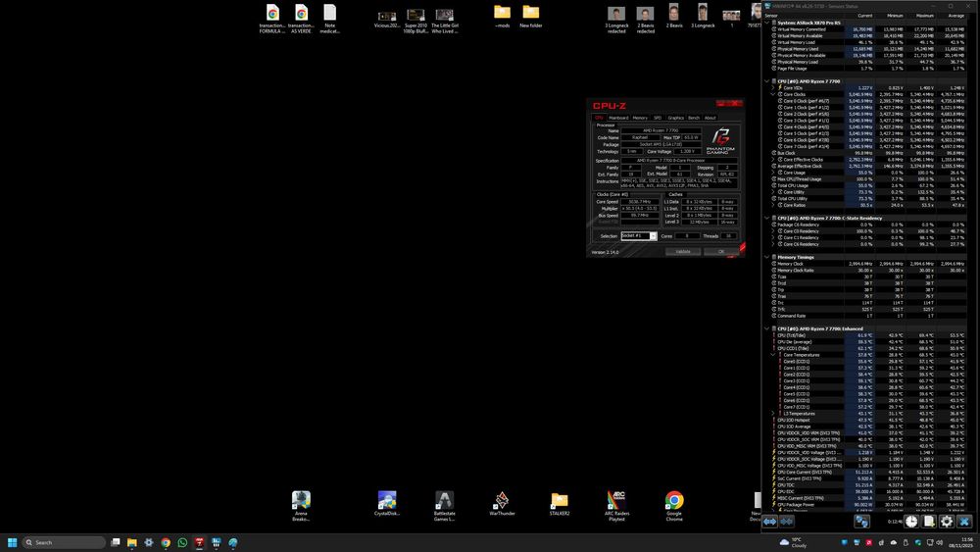Click the Average column header in HWiNFO
Screen dimensions: 980x552
(x=951, y=15)
